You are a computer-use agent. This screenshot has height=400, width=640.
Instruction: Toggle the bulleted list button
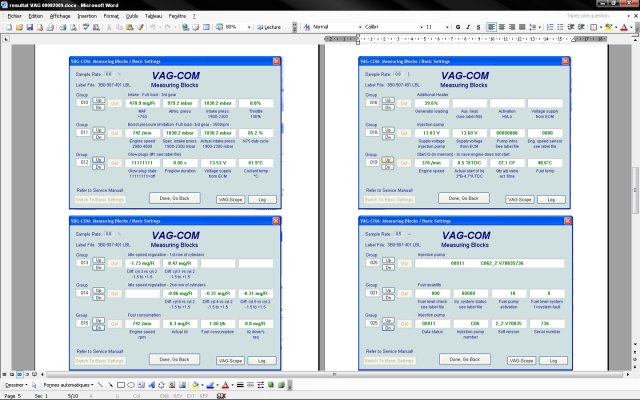pos(560,27)
